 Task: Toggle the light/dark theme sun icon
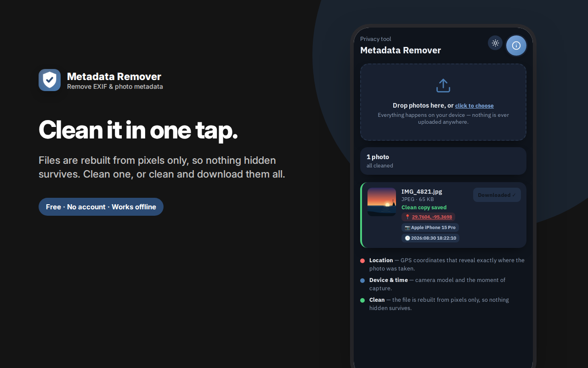pos(495,43)
